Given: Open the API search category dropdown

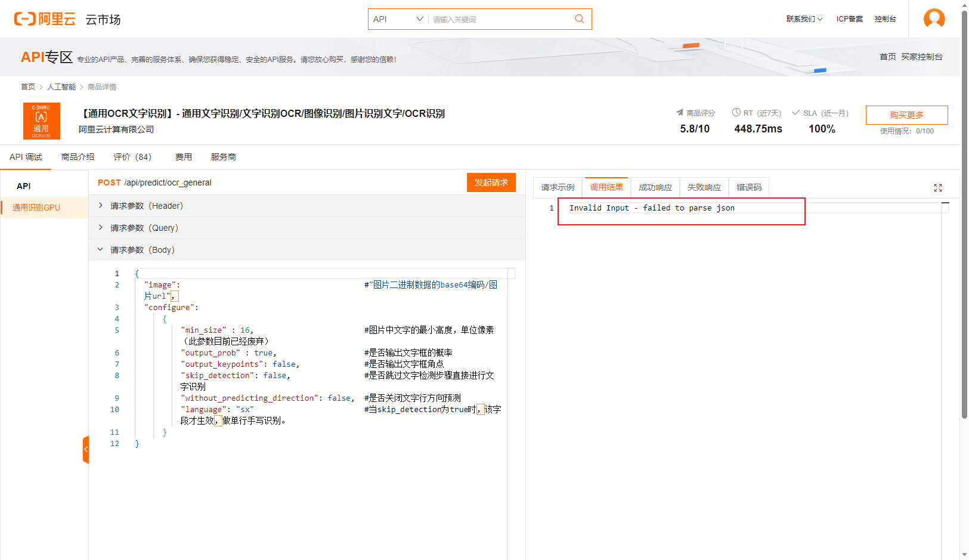Looking at the screenshot, I should tap(398, 19).
